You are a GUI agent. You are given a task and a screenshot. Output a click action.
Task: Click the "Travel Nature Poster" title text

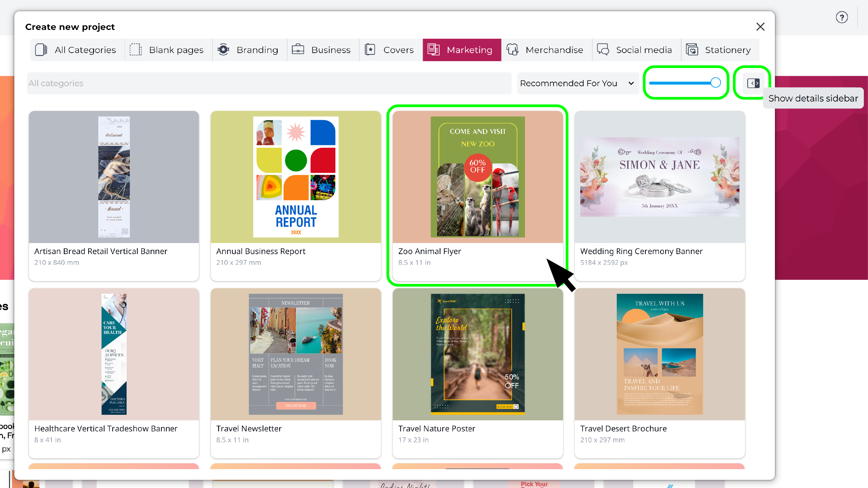coord(437,428)
